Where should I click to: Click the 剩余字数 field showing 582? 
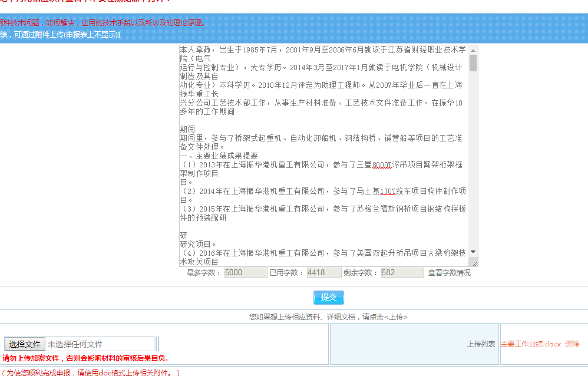(x=402, y=273)
